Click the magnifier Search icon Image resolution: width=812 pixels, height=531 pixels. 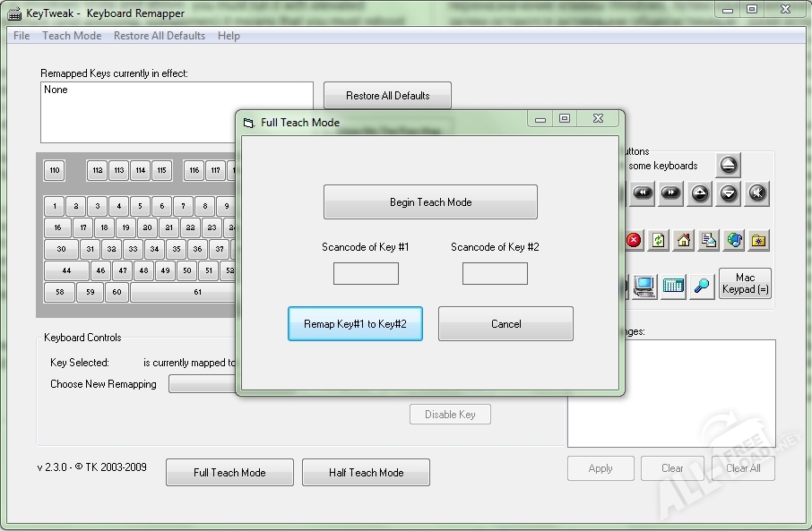point(701,286)
